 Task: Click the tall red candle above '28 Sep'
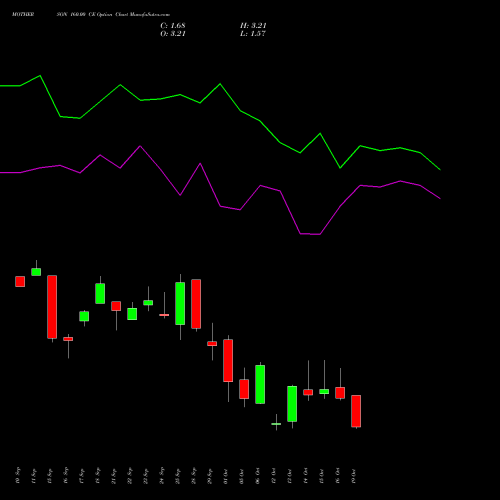point(196,304)
